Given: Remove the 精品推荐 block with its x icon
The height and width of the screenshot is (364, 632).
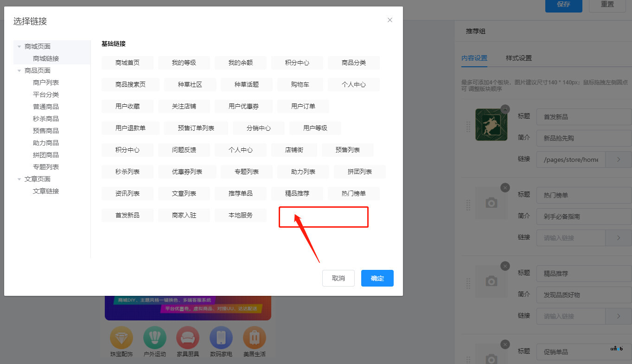Looking at the screenshot, I should [505, 266].
